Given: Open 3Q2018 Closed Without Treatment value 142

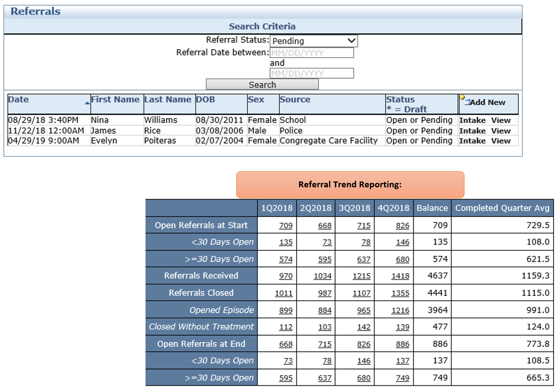Looking at the screenshot, I should coord(364,327).
